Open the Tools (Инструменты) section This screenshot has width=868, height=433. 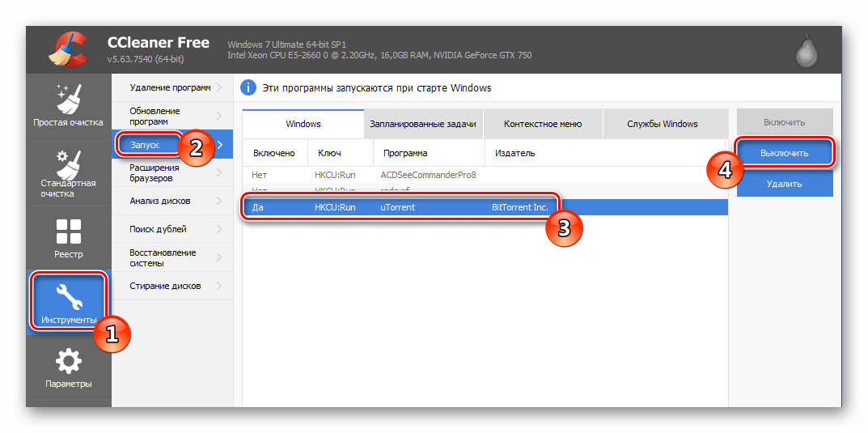click(69, 303)
